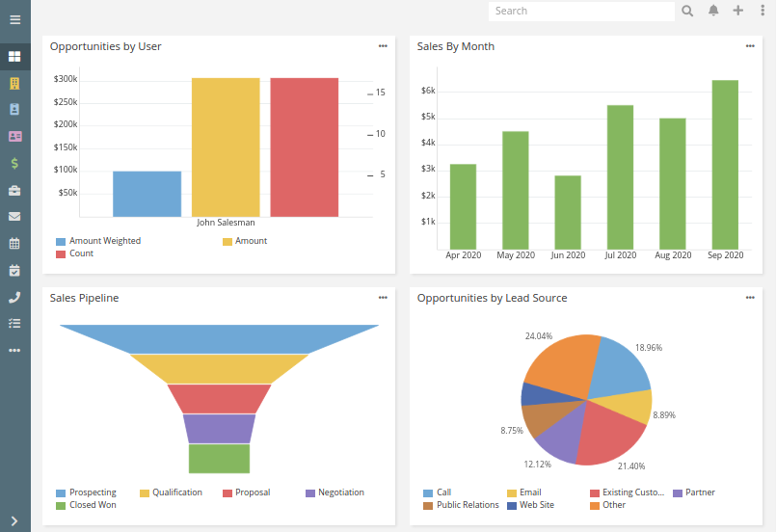The image size is (776, 532).
Task: Open the Sales By Month dashlet options menu
Action: [750, 46]
